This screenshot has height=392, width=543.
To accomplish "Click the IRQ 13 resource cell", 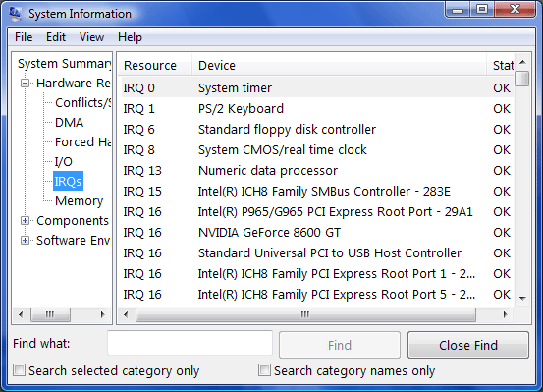I will 142,171.
